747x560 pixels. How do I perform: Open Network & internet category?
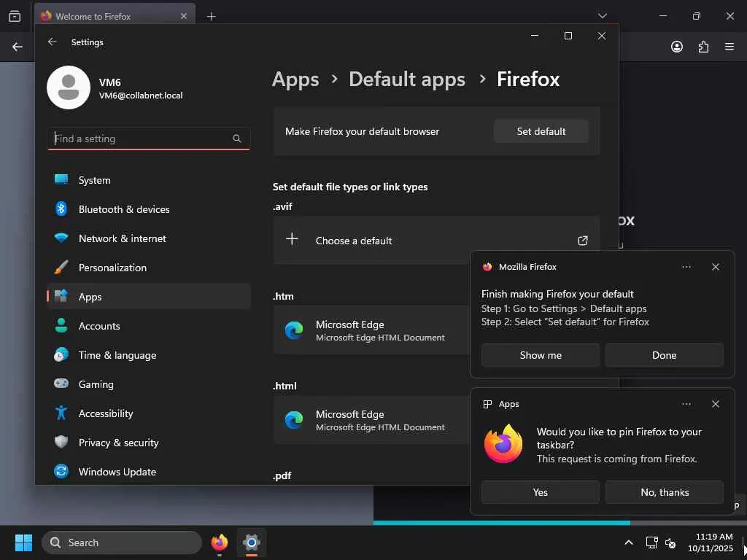click(149, 238)
